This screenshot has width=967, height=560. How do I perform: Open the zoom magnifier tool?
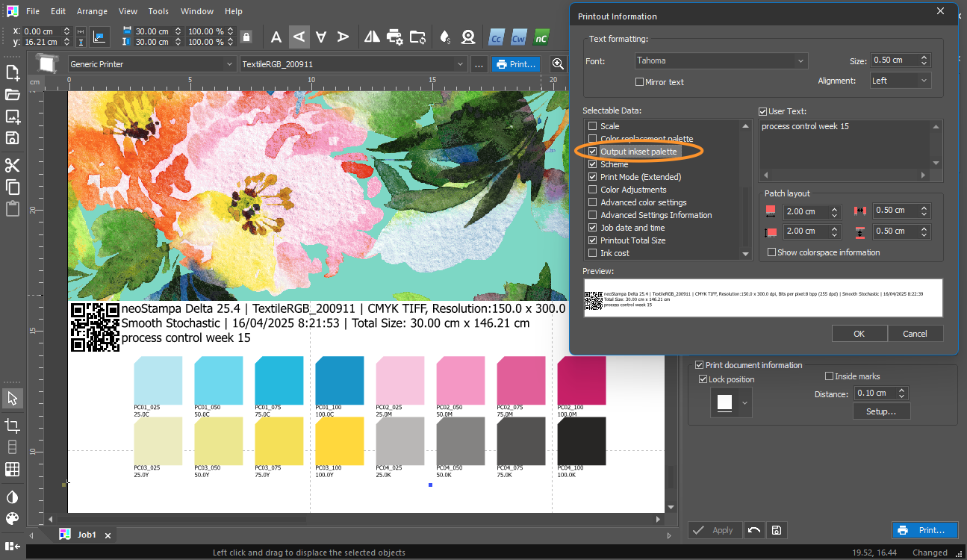(x=558, y=64)
